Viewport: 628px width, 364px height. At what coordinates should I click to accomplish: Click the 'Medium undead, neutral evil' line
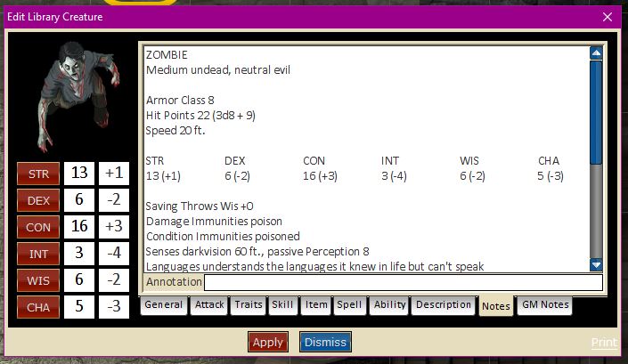click(x=218, y=70)
